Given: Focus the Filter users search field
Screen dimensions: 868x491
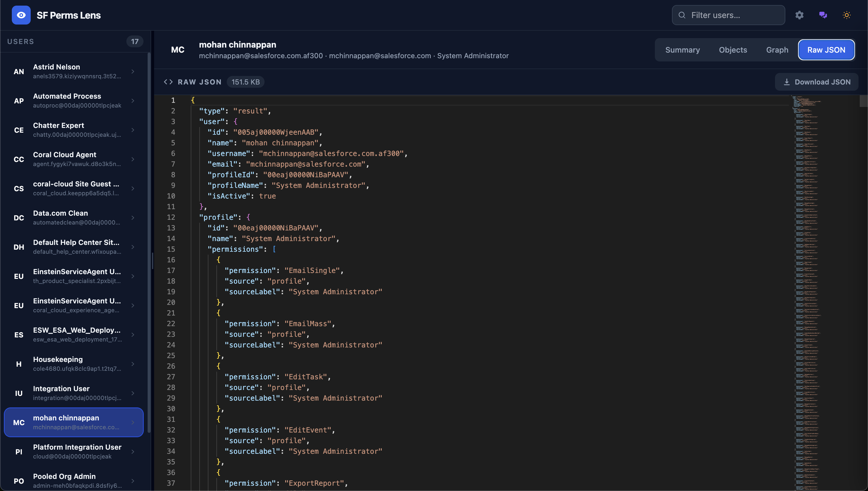Looking at the screenshot, I should click(x=728, y=15).
